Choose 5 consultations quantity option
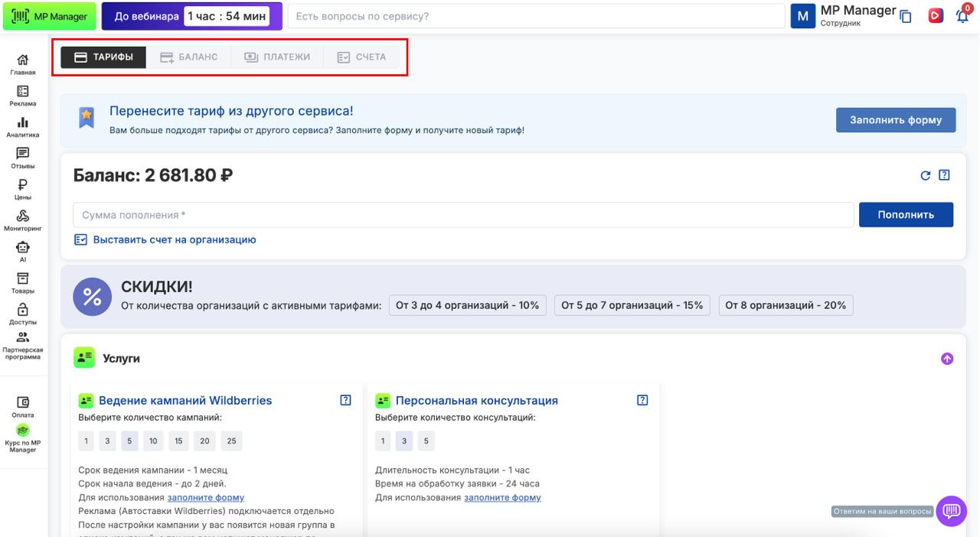This screenshot has height=537, width=980. [x=425, y=441]
